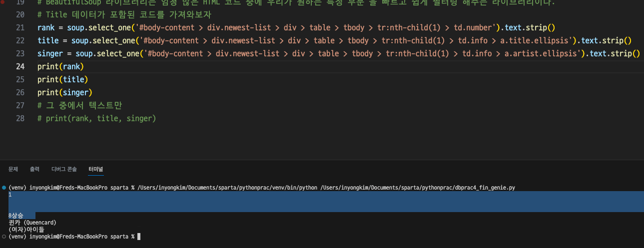Click the blue command marker beside the terminal prompt
The width and height of the screenshot is (644, 248).
[x=4, y=188]
